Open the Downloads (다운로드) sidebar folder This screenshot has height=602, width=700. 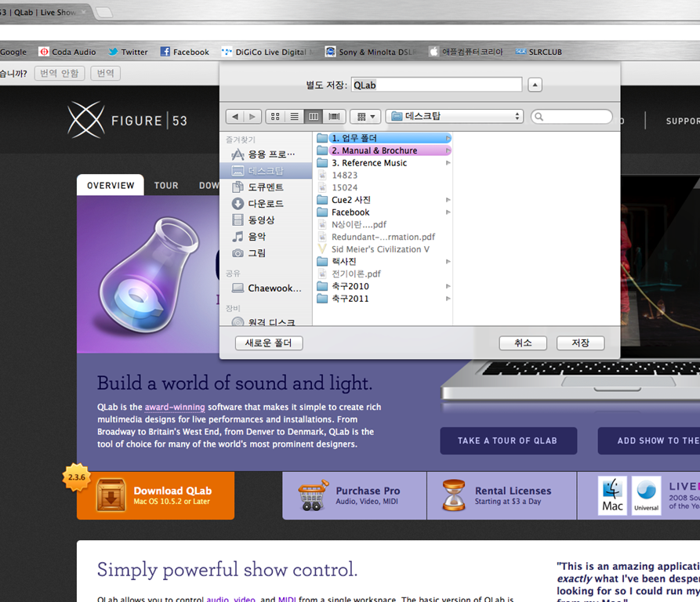click(266, 204)
